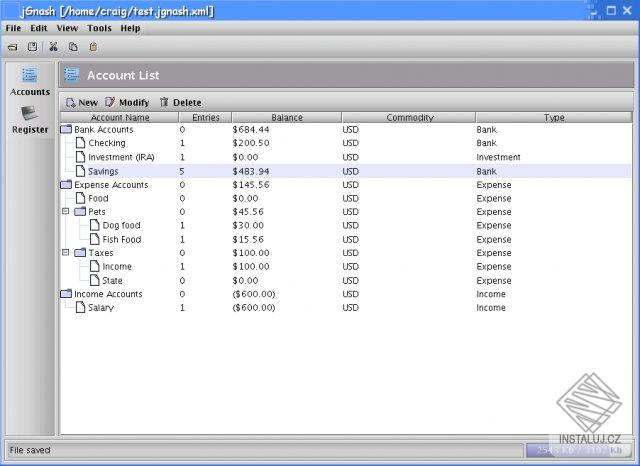Open the File menu

[x=13, y=28]
